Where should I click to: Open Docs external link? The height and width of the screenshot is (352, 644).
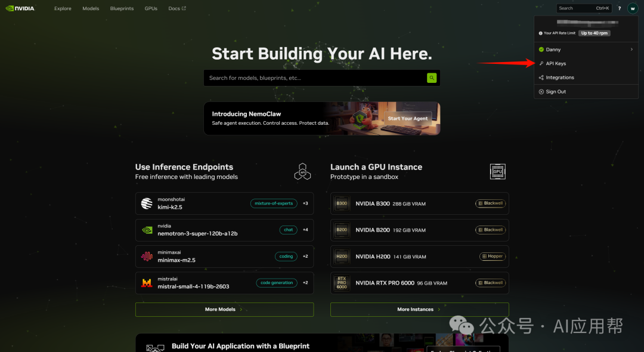177,8
